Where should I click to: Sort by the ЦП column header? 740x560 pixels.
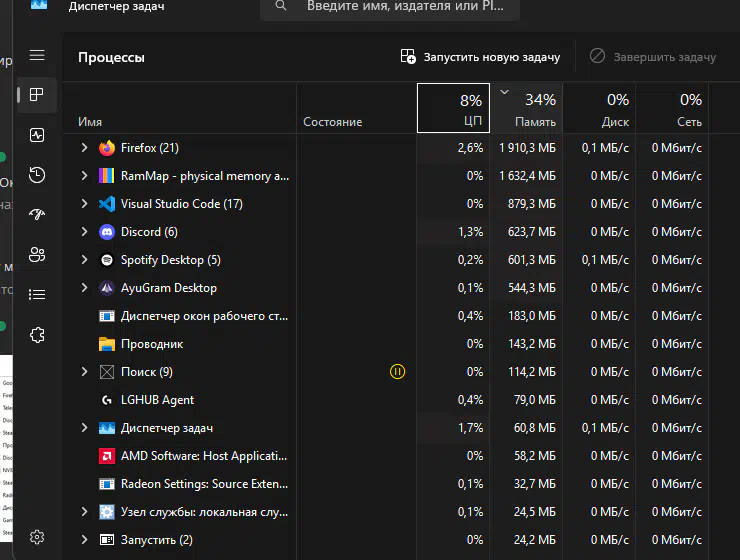453,108
